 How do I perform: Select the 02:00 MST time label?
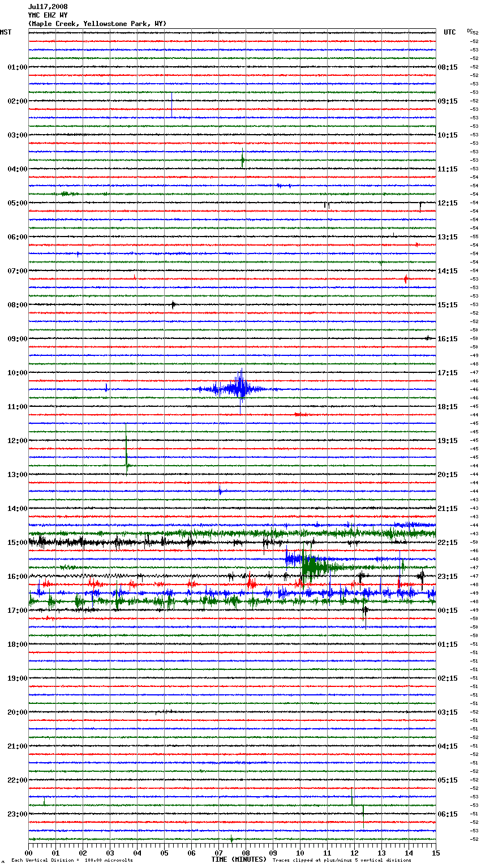coord(18,101)
